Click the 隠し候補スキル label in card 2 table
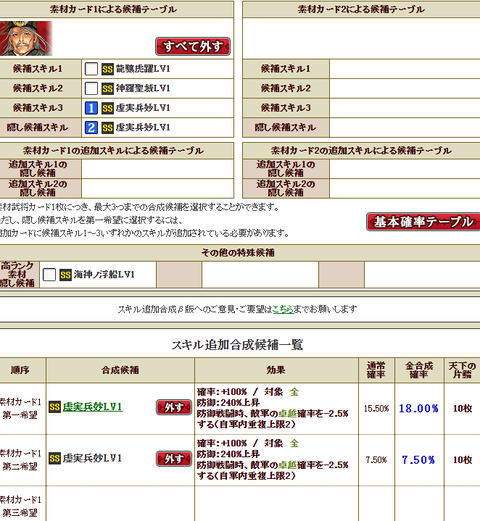Viewport: 480px width, 521px height. click(286, 127)
